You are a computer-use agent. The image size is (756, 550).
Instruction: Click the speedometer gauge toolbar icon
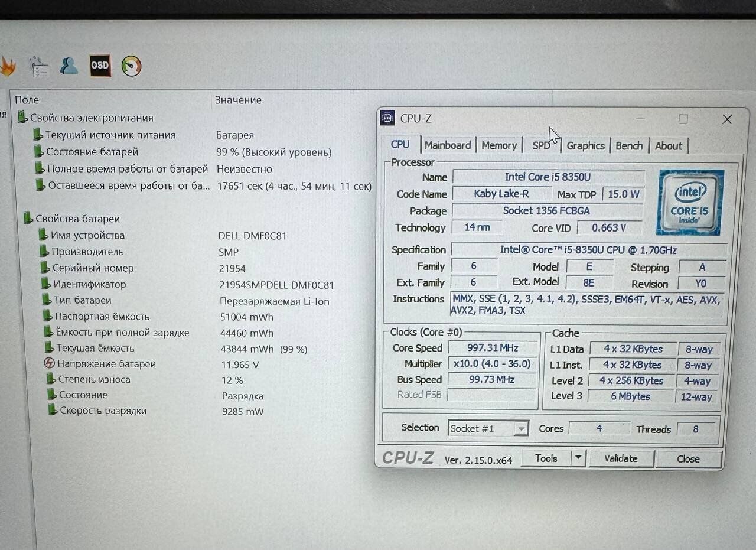point(131,66)
